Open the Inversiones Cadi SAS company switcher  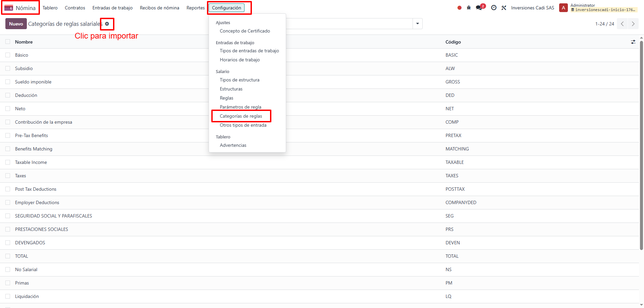533,8
